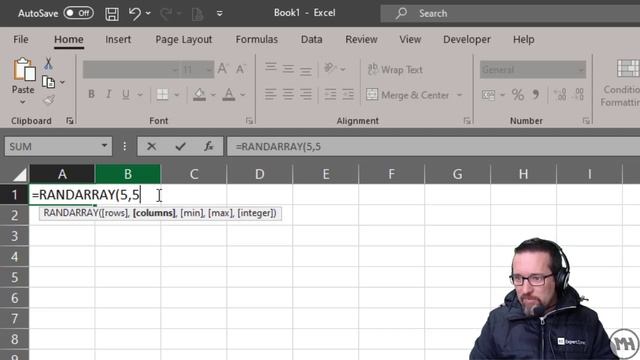
Task: Click the Decrease Indent icon
Action: (330, 95)
